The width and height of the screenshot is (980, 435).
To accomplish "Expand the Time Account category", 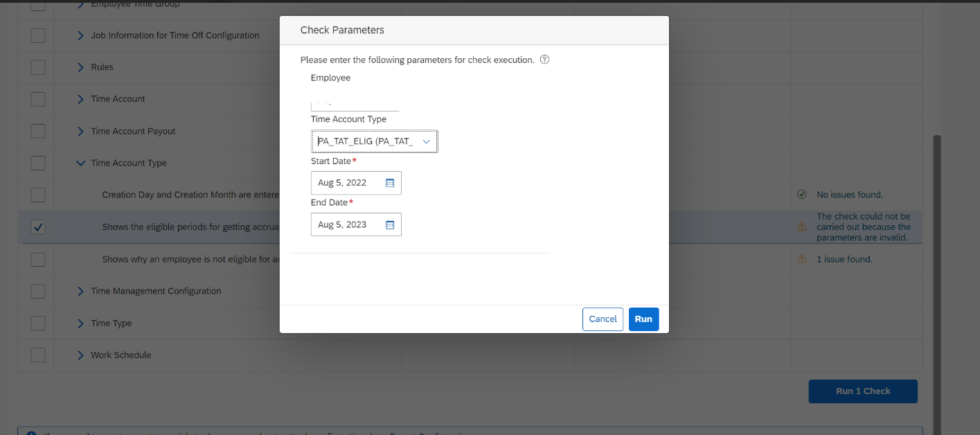I will [x=80, y=99].
